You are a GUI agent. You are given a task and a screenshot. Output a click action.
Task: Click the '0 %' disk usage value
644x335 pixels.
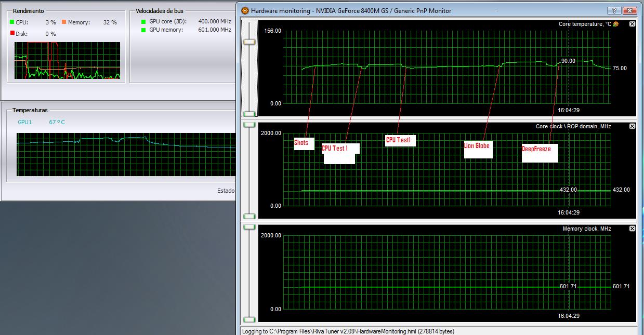tap(50, 34)
